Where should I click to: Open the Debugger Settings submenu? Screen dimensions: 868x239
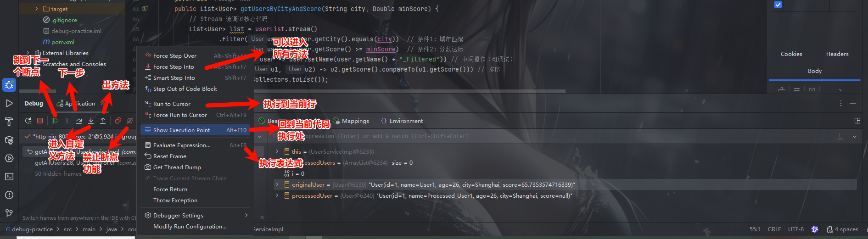pos(195,215)
